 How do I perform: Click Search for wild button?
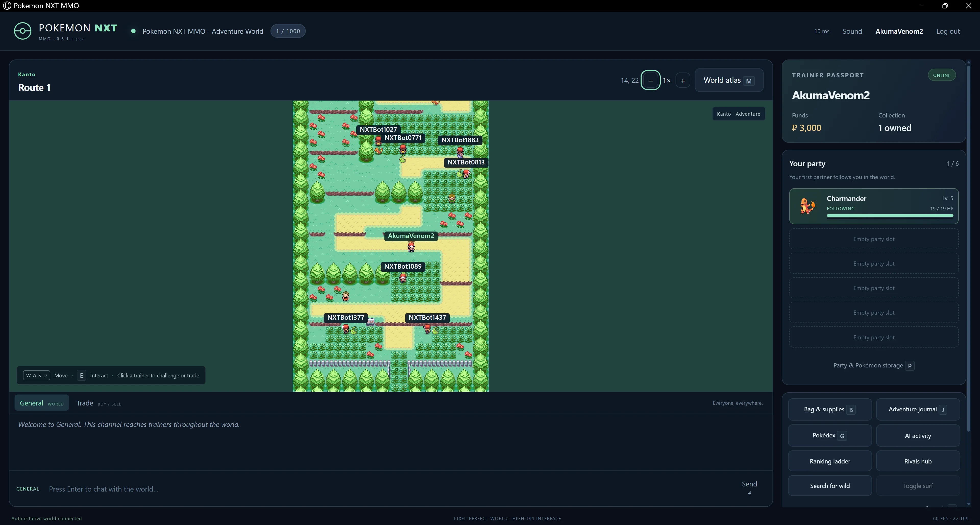(830, 485)
